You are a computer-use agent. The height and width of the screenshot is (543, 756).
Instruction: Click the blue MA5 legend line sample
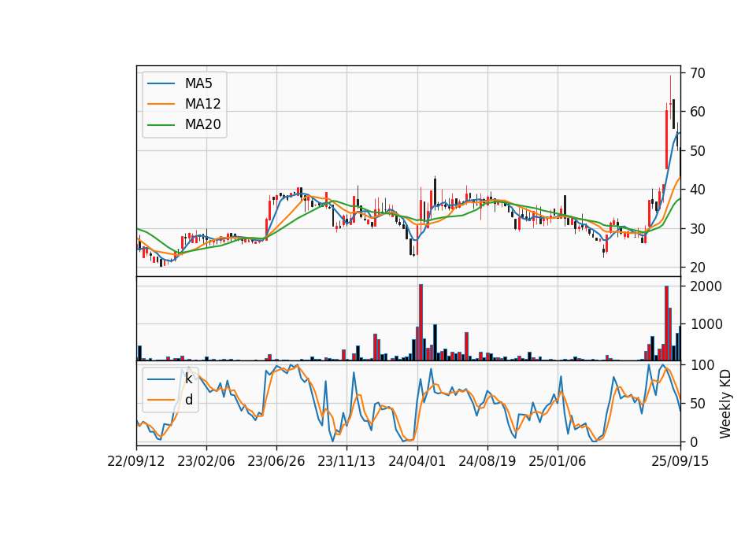pyautogui.click(x=161, y=83)
